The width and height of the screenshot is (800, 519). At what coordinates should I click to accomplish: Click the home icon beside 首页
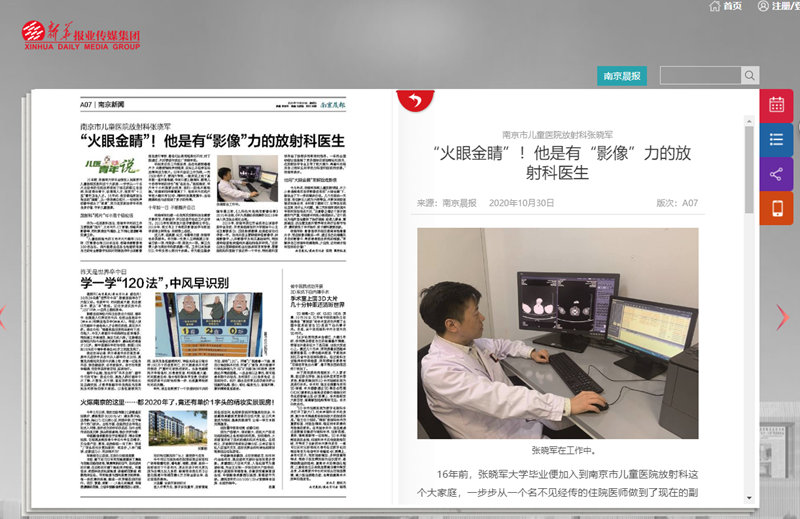pos(714,6)
